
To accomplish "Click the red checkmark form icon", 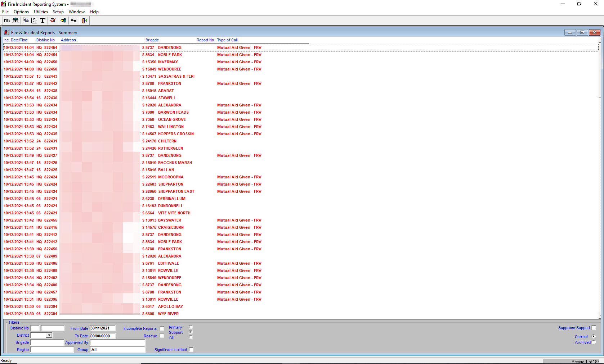I will pos(53,21).
